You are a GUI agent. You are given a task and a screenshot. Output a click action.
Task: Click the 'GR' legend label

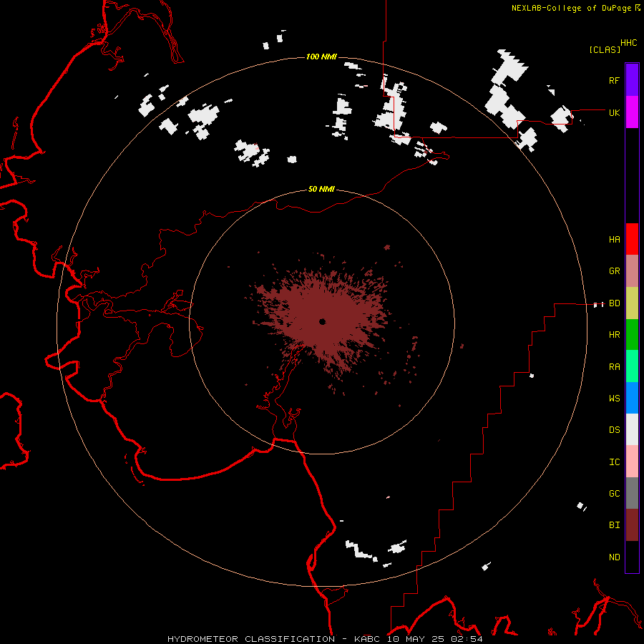[615, 271]
